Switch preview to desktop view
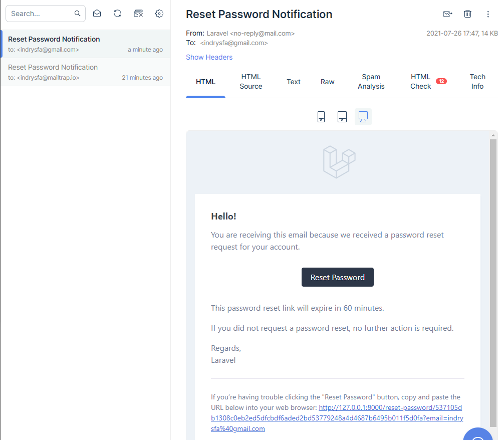This screenshot has width=504, height=440. pyautogui.click(x=363, y=117)
